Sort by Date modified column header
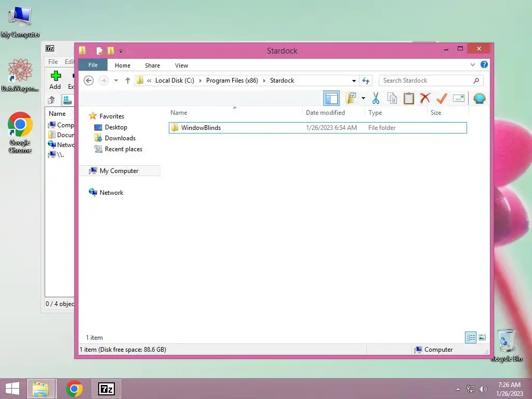The width and height of the screenshot is (532, 399). point(325,113)
